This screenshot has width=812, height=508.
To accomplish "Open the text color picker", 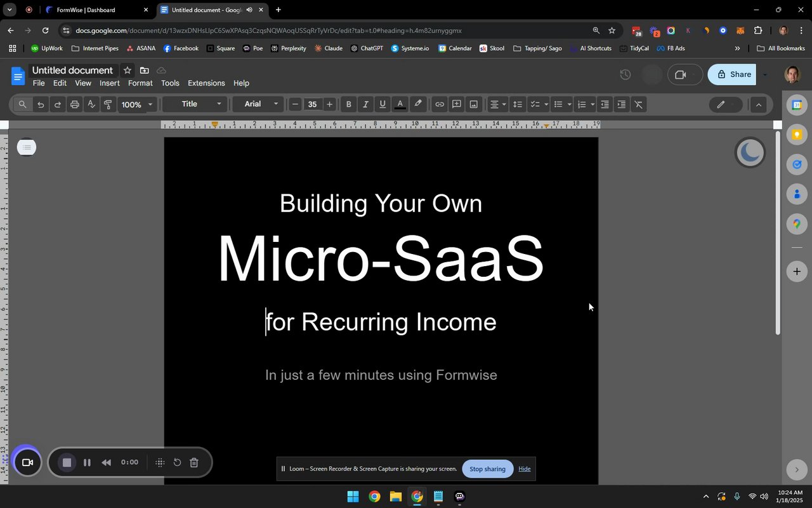I will (x=400, y=105).
